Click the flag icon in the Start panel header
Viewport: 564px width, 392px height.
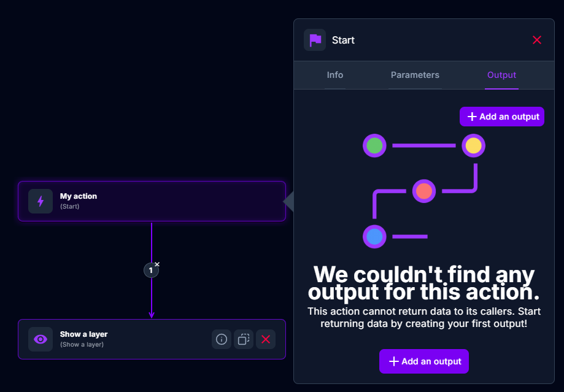point(314,39)
